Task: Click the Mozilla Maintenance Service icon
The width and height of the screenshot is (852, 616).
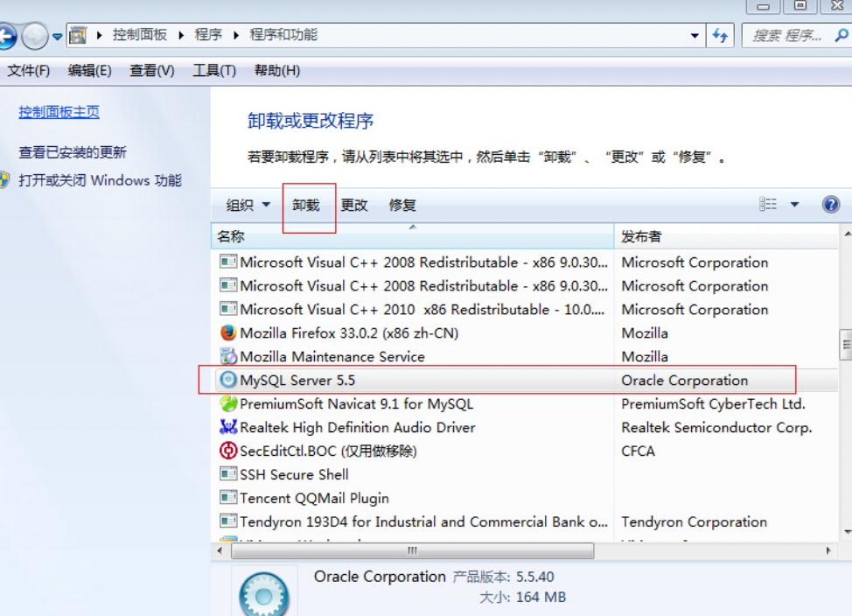Action: (228, 357)
